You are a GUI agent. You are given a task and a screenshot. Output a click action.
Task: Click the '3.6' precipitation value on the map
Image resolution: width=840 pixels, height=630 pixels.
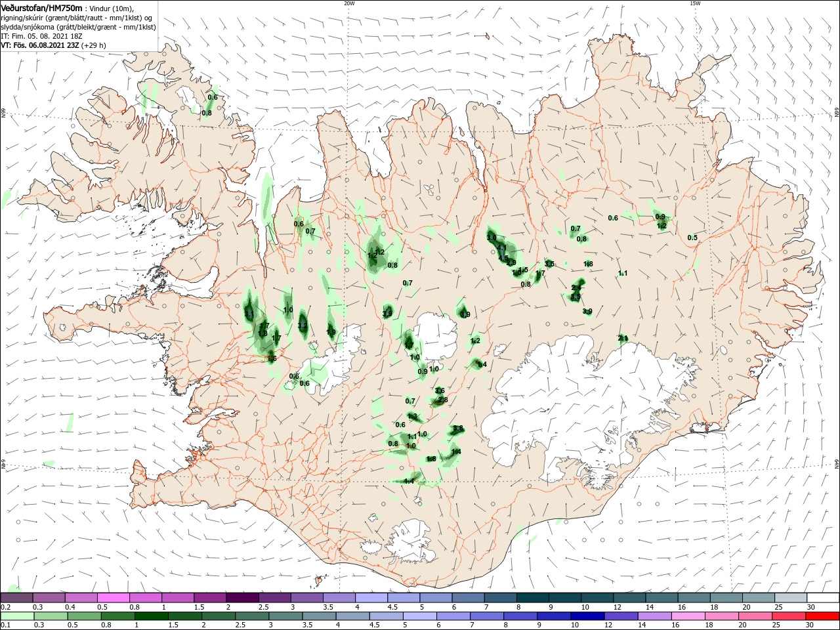click(440, 391)
